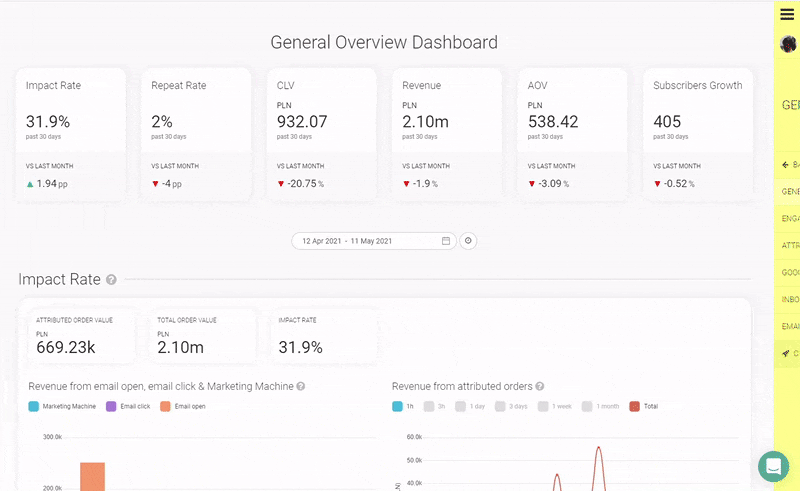Image resolution: width=800 pixels, height=491 pixels.
Task: Toggle the Email click legend series
Action: click(x=128, y=406)
